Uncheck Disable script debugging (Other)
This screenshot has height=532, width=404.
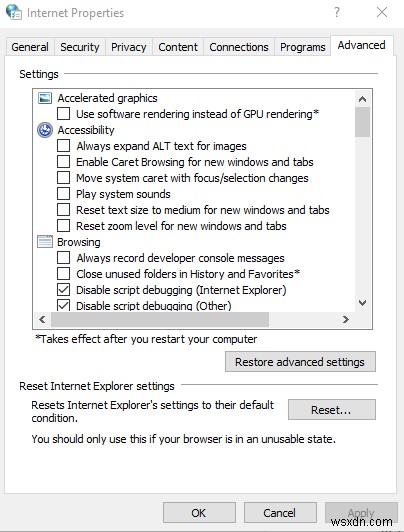tap(63, 305)
